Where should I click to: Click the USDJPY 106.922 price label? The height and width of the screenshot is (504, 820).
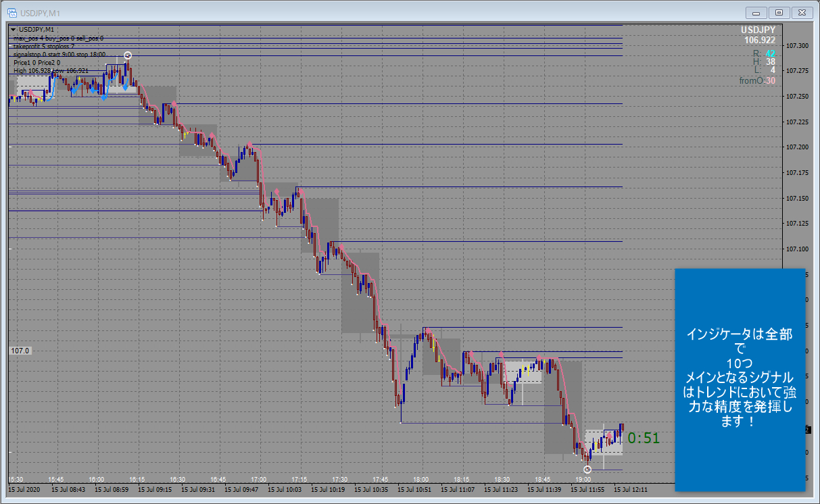758,35
